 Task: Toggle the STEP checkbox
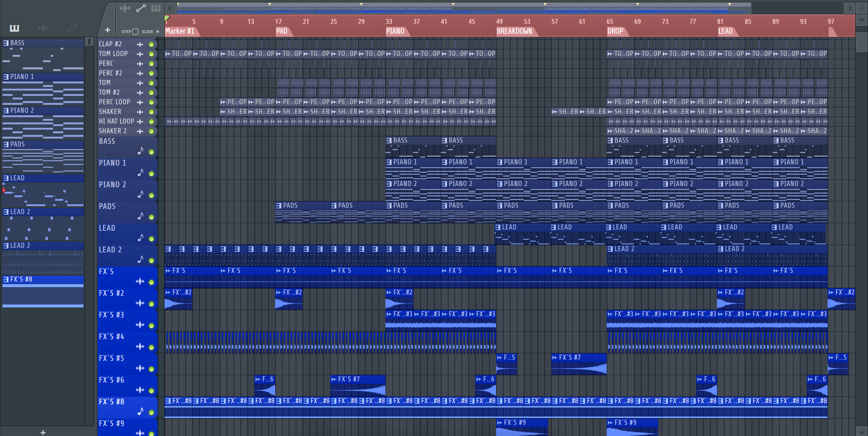coord(135,32)
